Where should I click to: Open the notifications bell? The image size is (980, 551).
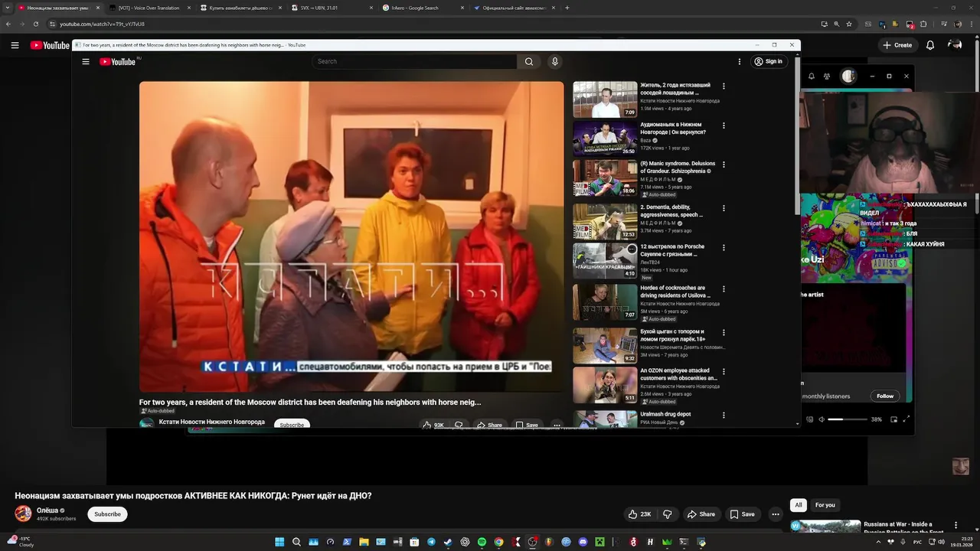pyautogui.click(x=930, y=45)
